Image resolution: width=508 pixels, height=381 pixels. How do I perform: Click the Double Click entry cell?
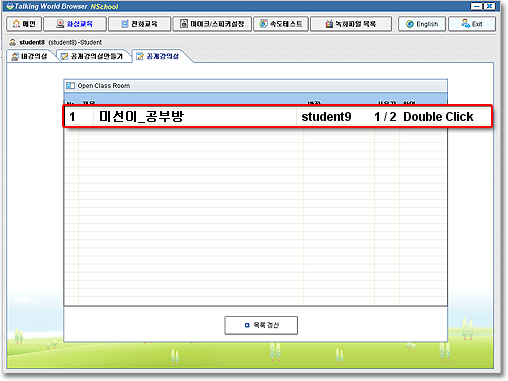click(438, 117)
